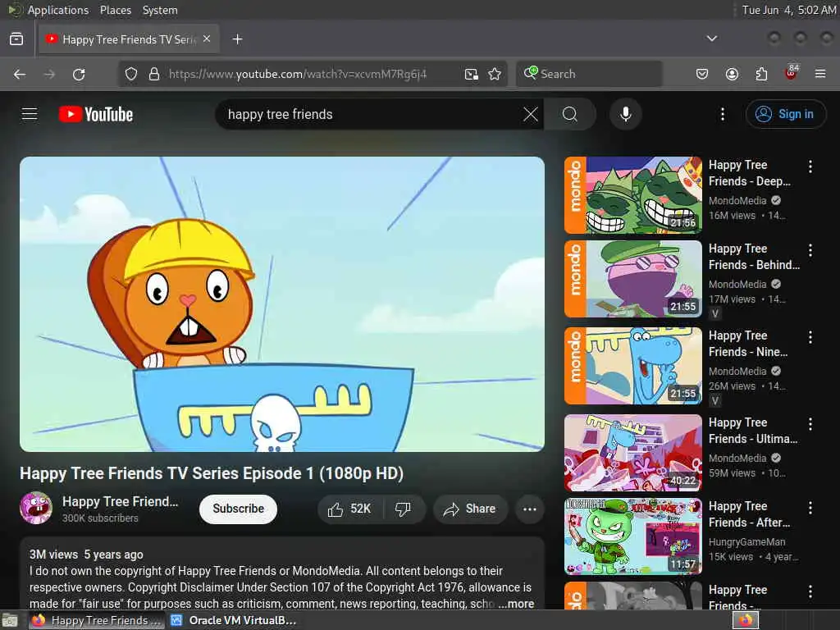Clear the search box with X icon
The image size is (840, 630).
[x=531, y=114]
